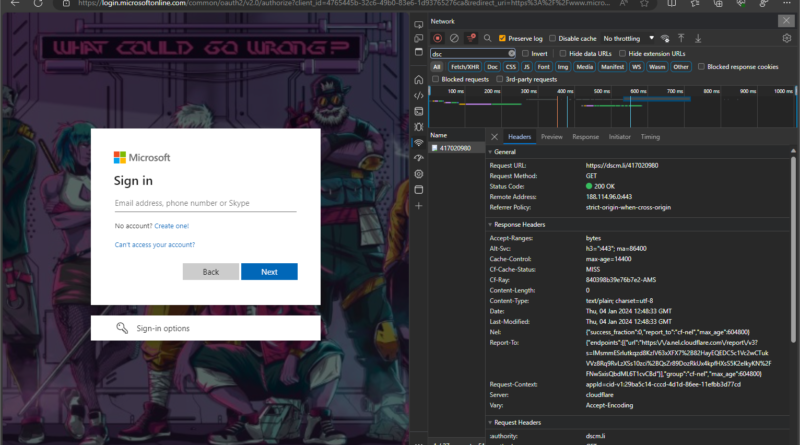Switch to the Preview tab
800x445 pixels.
pyautogui.click(x=552, y=137)
